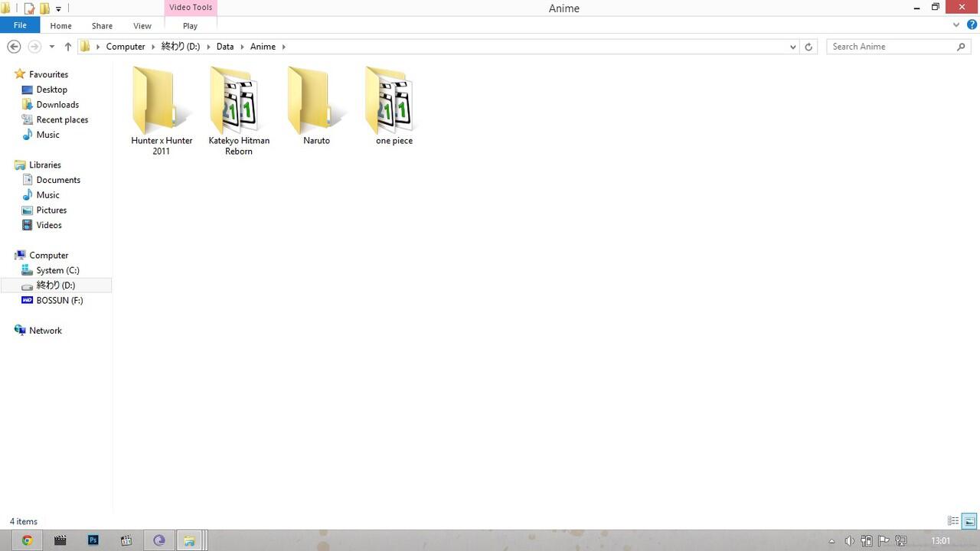Click the Forward navigation arrow
The width and height of the screenshot is (980, 551).
click(34, 47)
